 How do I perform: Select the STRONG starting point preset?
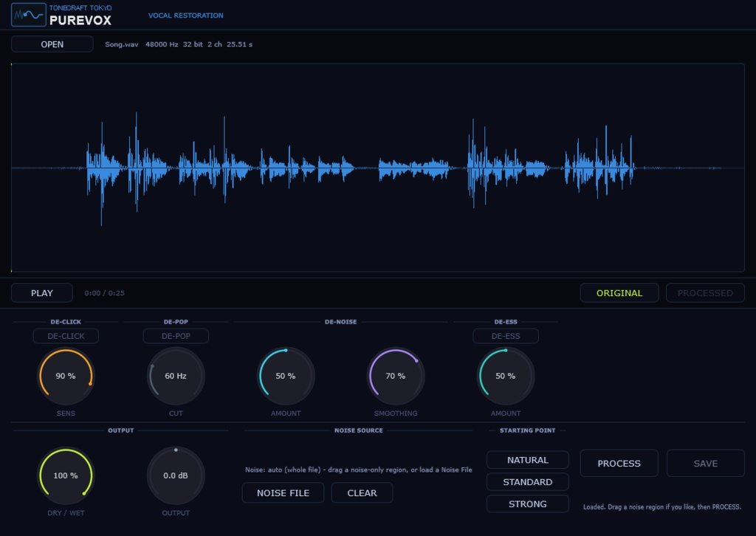tap(527, 504)
